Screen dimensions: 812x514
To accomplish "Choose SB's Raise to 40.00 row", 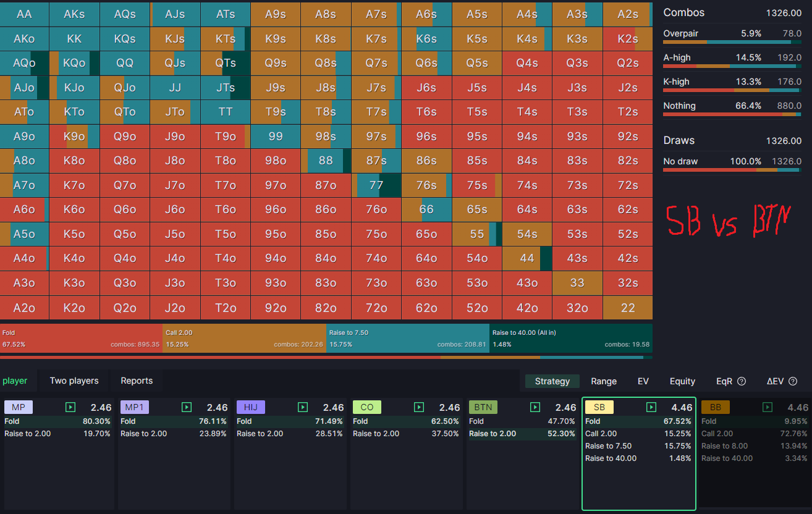I will (638, 458).
